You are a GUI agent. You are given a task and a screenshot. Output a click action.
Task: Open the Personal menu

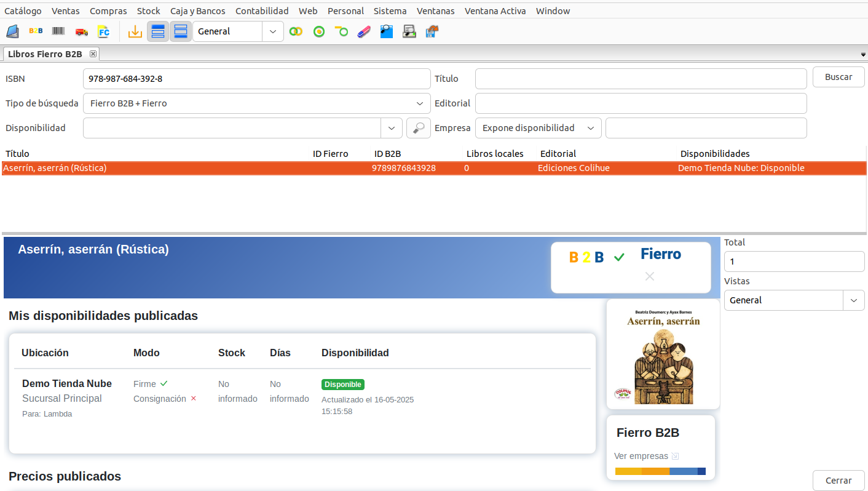(x=345, y=11)
